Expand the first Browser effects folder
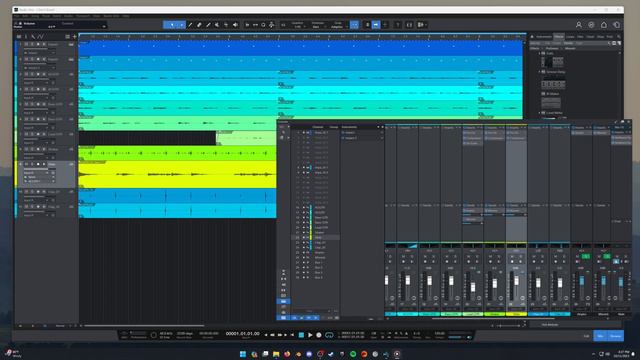This screenshot has width=640, height=360. tap(539, 53)
